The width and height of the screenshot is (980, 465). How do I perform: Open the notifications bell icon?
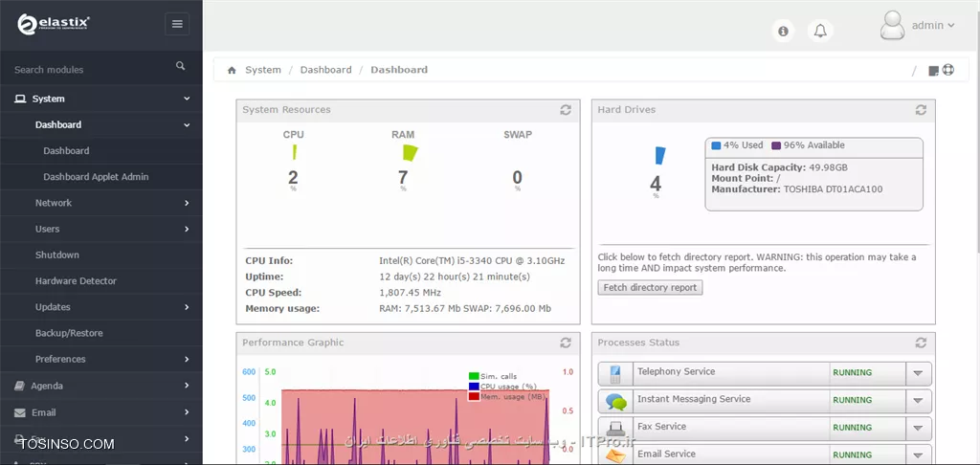(820, 31)
